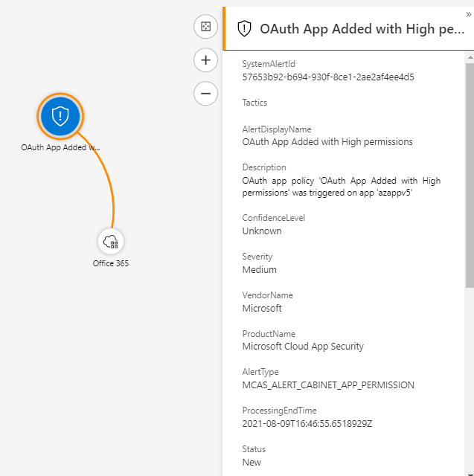
Task: Click the 'Status' field label
Action: pos(254,449)
